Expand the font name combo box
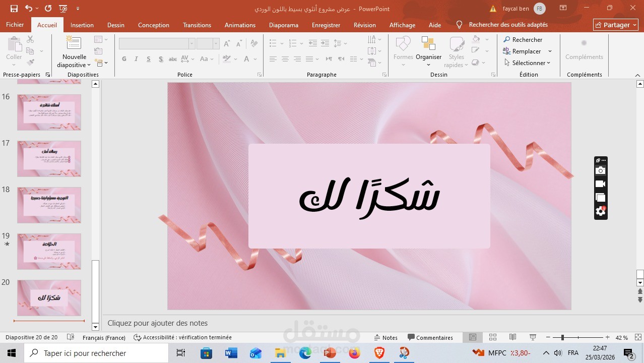Viewport: 644px width, 363px height. [191, 43]
